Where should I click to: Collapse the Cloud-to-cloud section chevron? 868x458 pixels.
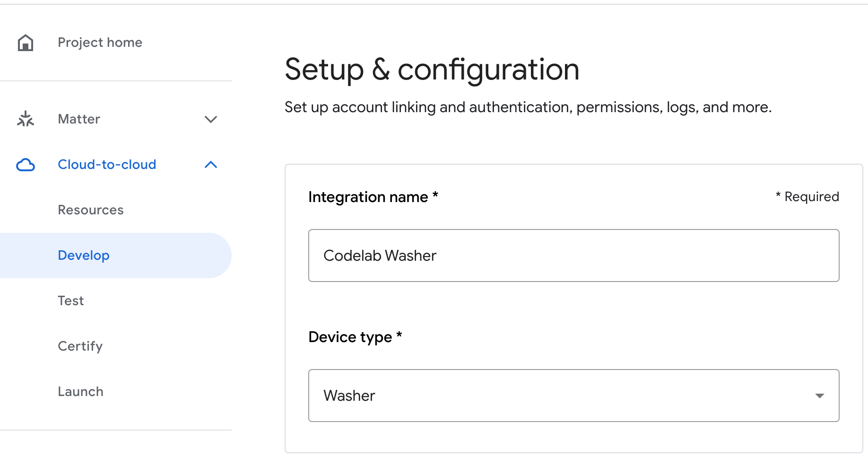click(210, 165)
